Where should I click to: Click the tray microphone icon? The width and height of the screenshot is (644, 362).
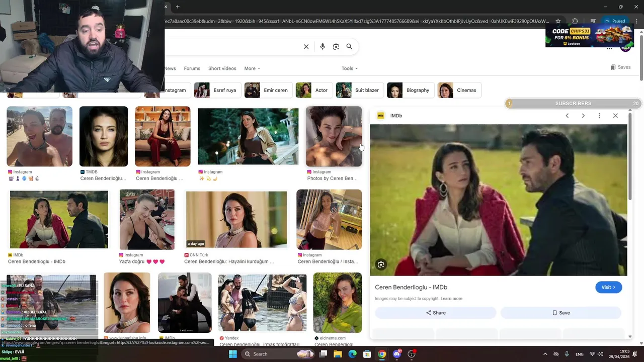click(x=567, y=354)
